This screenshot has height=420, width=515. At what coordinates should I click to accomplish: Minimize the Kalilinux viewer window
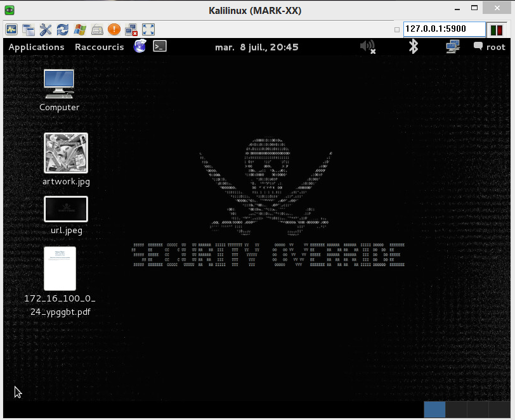tap(457, 8)
